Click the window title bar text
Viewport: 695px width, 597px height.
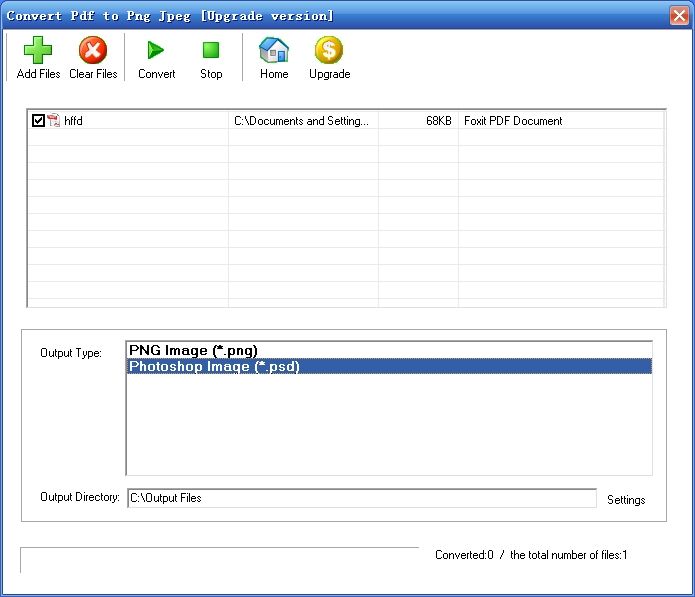point(170,15)
